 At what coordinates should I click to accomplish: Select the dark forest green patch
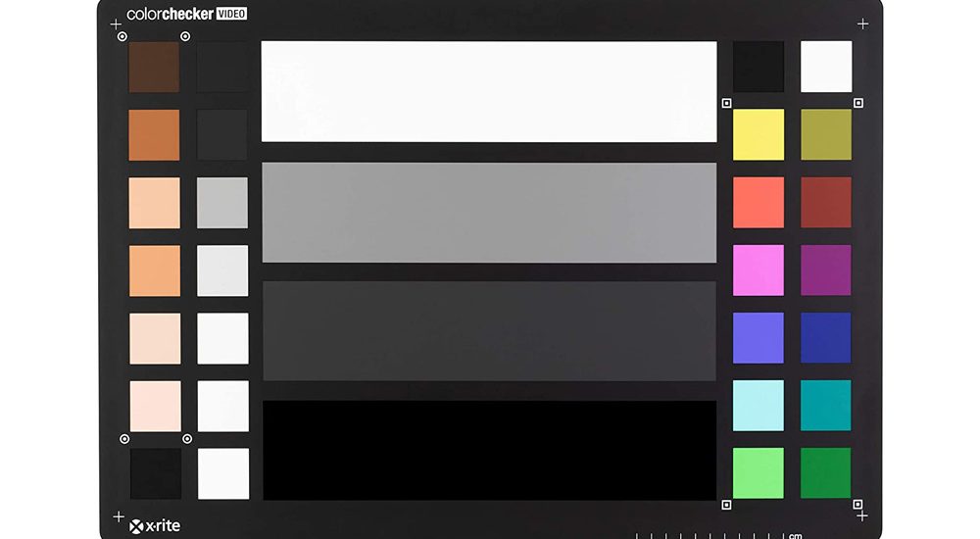click(825, 472)
